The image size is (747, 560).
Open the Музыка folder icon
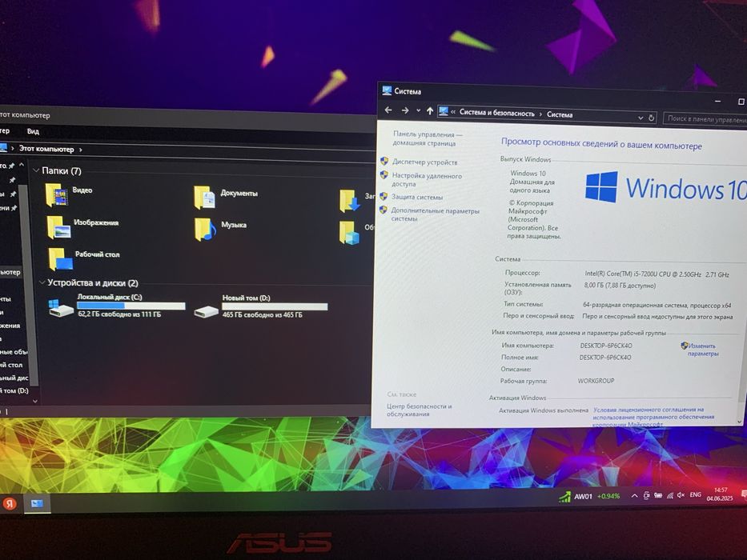(x=205, y=229)
